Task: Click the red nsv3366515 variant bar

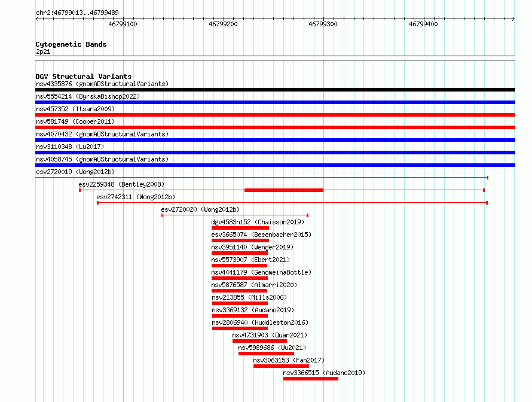Action: coord(311,379)
